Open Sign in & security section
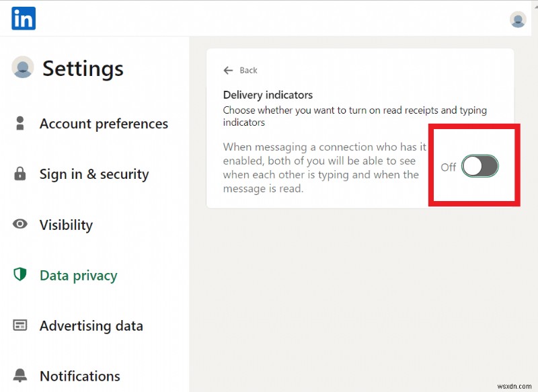Screen dimensions: 538x392 coord(94,174)
